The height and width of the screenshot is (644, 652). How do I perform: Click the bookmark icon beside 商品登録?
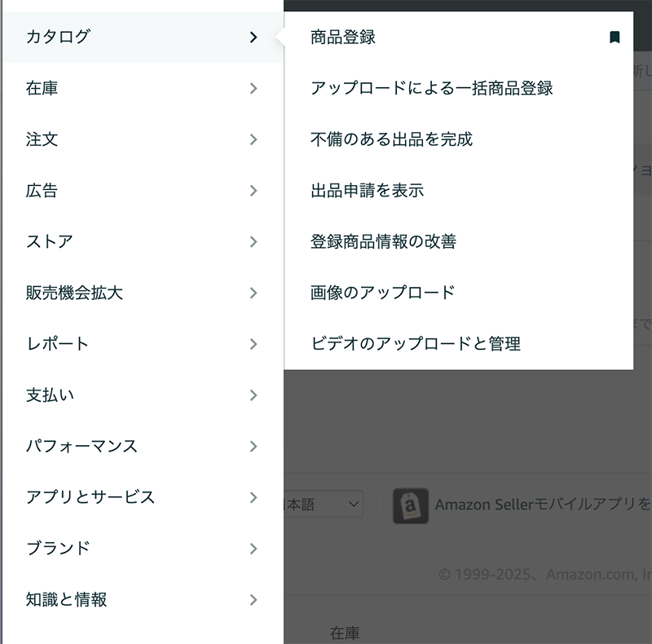615,37
